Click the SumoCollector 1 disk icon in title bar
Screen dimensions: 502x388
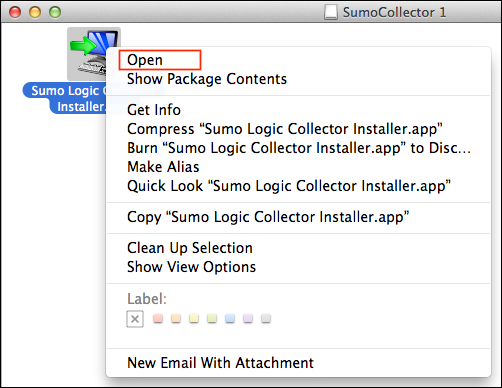pyautogui.click(x=331, y=12)
